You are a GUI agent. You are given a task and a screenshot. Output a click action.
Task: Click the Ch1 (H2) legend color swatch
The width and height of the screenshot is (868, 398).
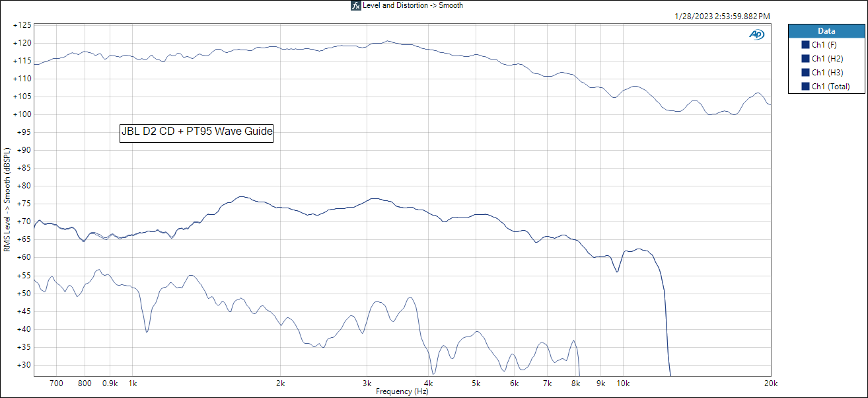point(805,59)
